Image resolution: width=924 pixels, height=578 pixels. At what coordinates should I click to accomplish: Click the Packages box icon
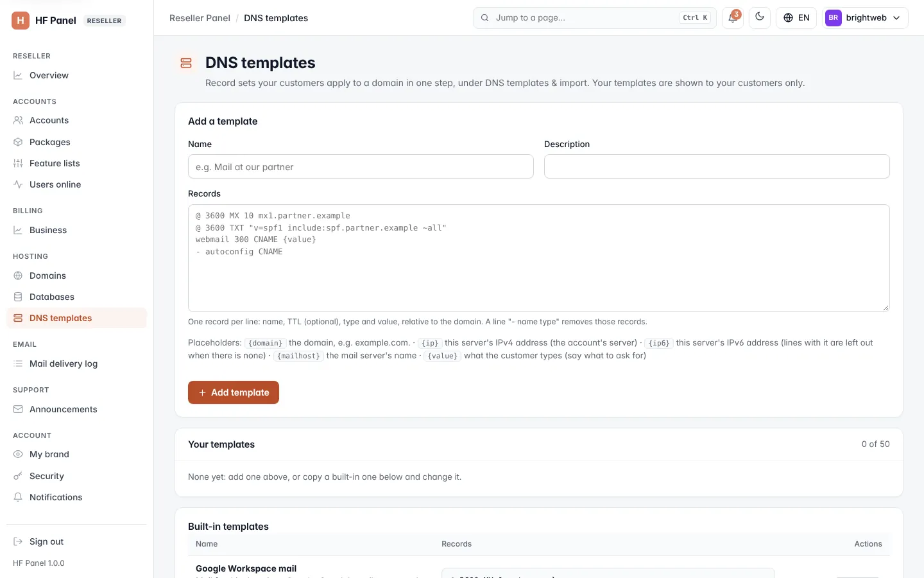click(x=18, y=142)
